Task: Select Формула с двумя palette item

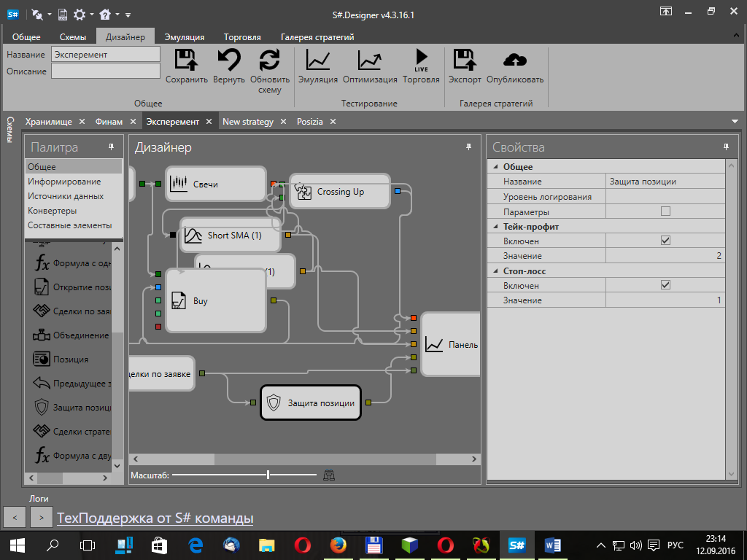Action: point(71,456)
